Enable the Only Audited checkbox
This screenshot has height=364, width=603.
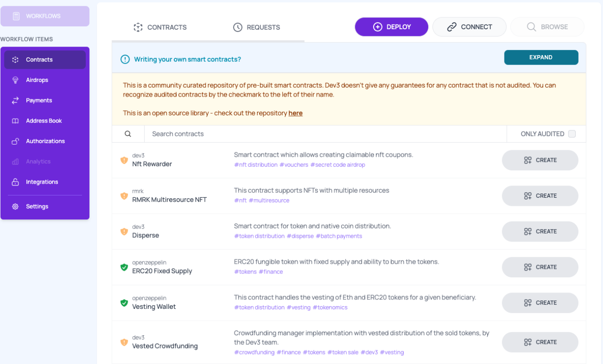(x=572, y=134)
